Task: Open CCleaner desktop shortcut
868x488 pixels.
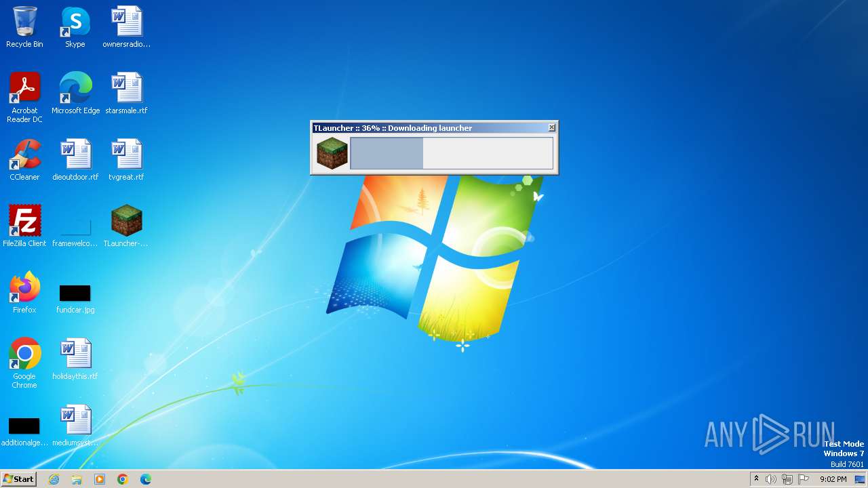Action: [x=24, y=160]
